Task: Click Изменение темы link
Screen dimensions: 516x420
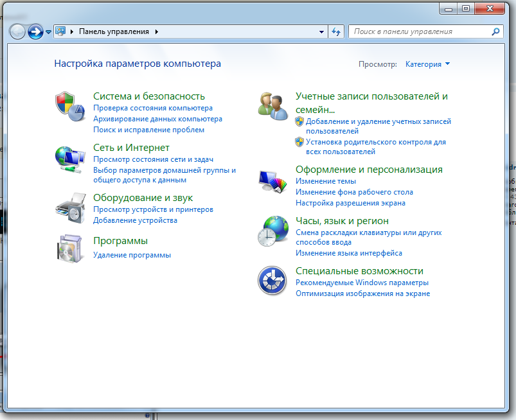Action: [325, 181]
